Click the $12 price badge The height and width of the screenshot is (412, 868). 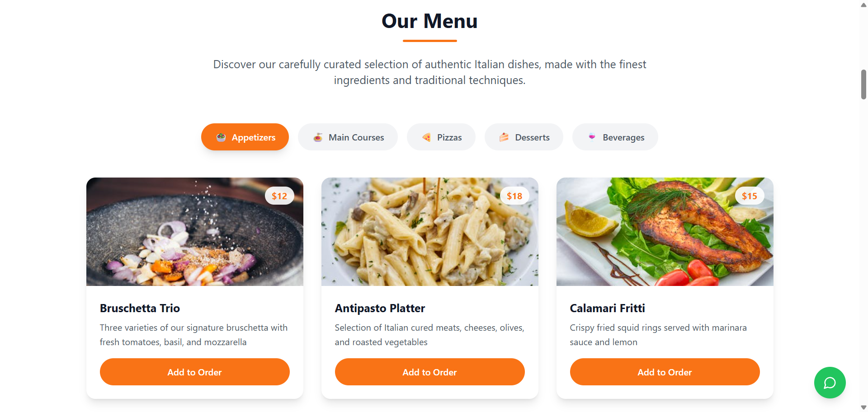[279, 196]
